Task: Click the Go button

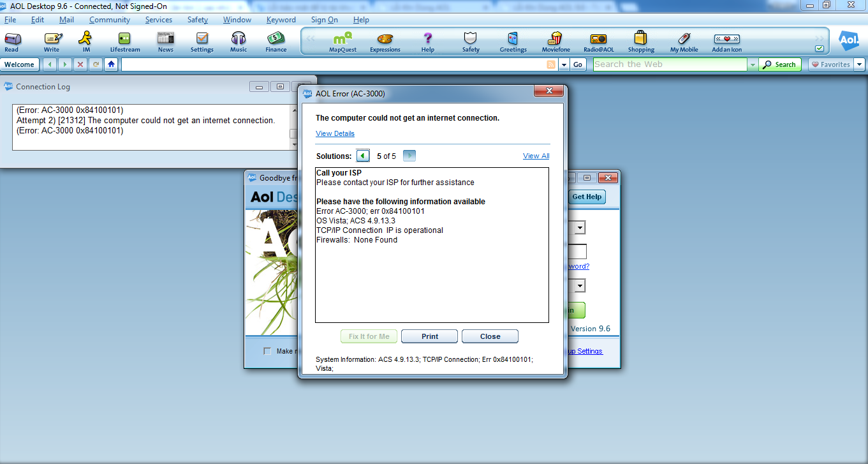Action: coord(578,64)
